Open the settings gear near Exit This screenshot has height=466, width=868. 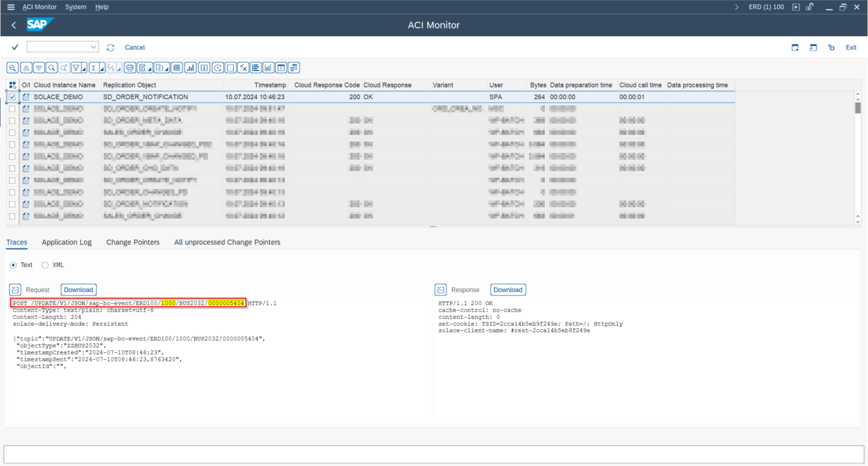(831, 48)
